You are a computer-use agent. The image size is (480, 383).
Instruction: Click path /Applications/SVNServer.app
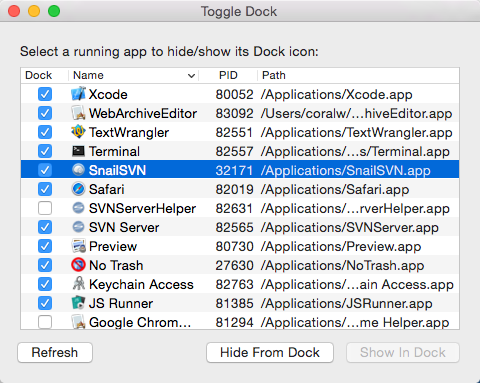(350, 227)
